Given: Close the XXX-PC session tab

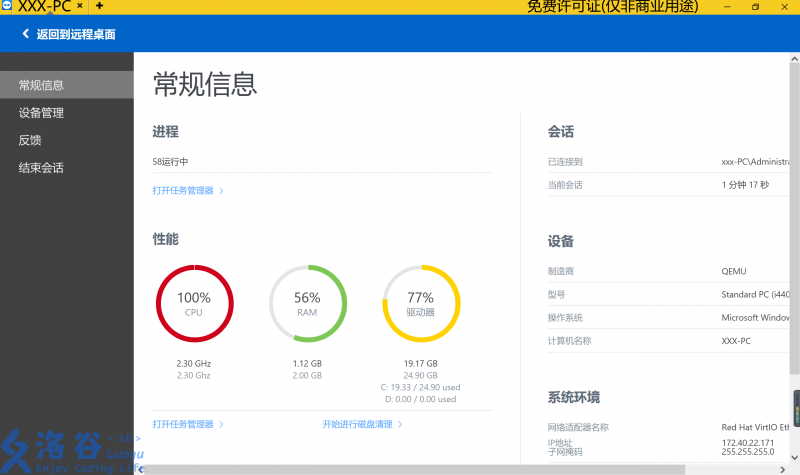Looking at the screenshot, I should [79, 6].
